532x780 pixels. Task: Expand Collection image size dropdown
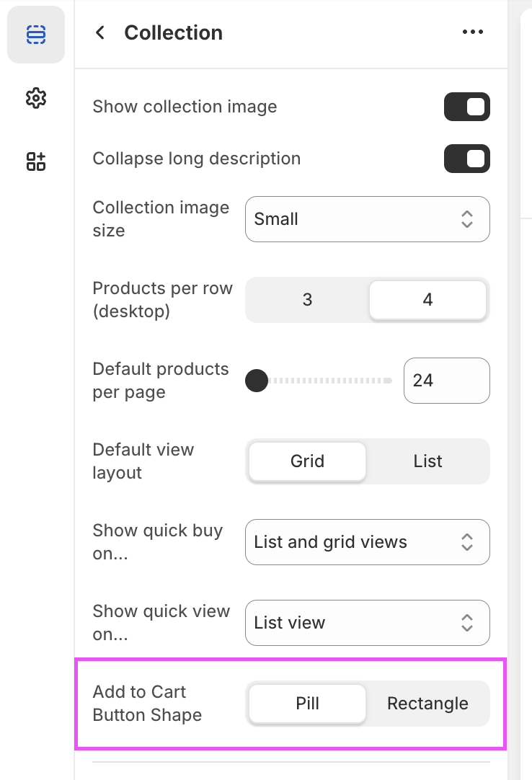point(367,219)
